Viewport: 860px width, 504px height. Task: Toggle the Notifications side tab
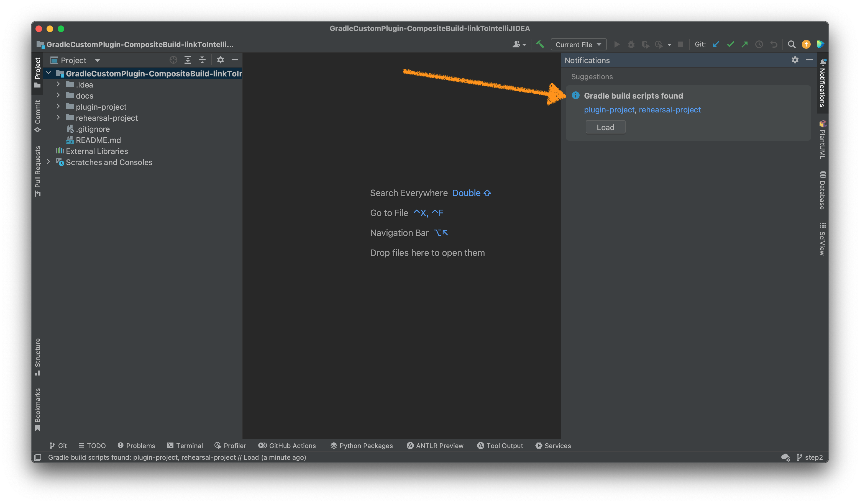click(823, 83)
